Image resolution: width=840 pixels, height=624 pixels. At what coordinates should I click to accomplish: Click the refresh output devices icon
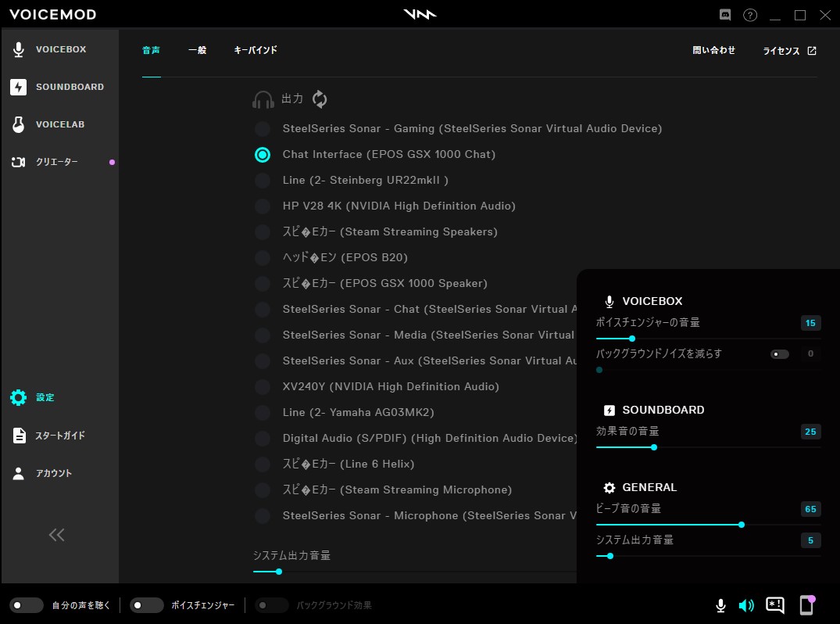[x=320, y=99]
